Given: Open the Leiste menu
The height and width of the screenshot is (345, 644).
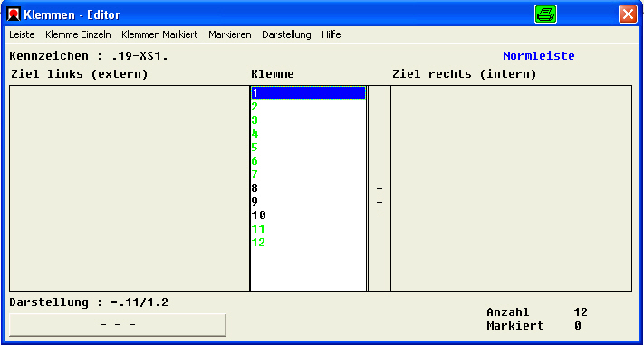Looking at the screenshot, I should 22,35.
